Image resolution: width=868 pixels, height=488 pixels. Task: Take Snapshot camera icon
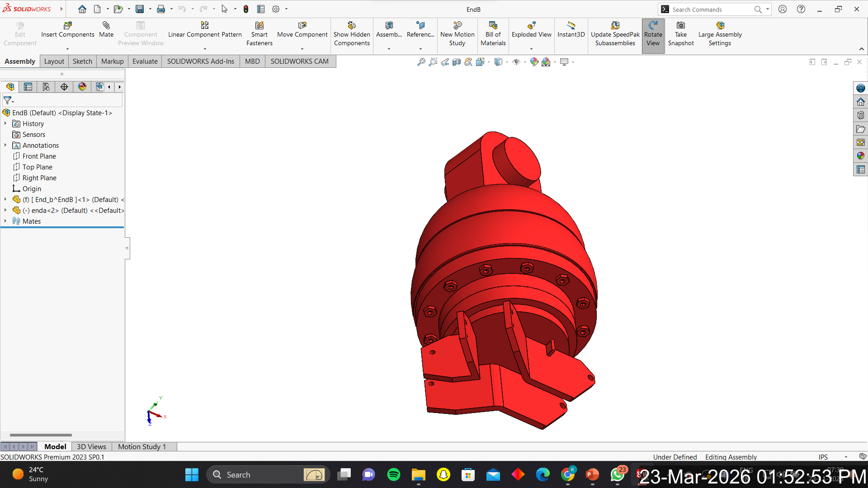[680, 26]
